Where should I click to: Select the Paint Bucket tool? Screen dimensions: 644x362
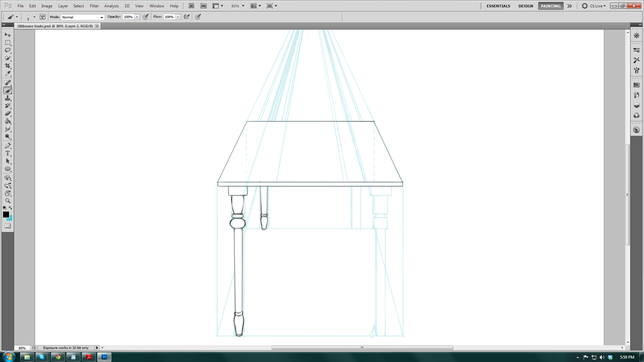[8, 121]
